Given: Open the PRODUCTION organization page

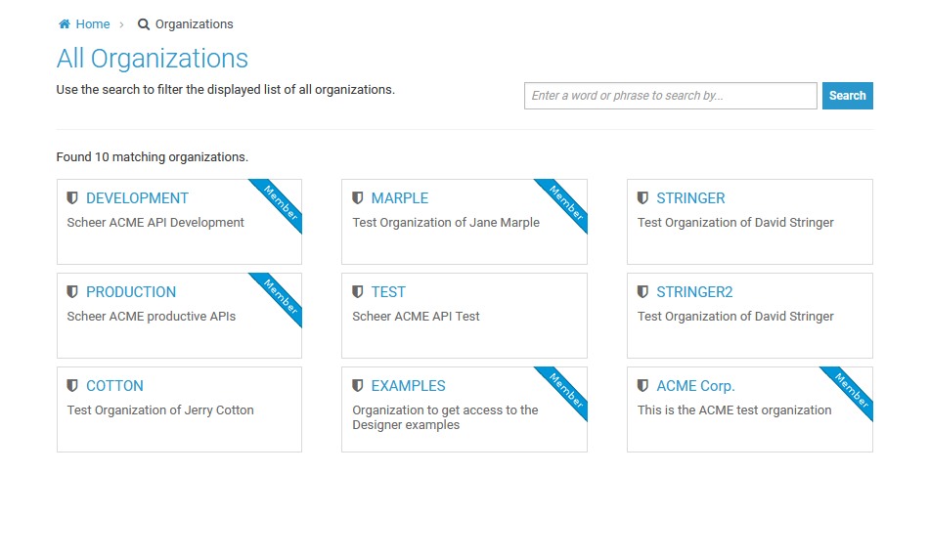Looking at the screenshot, I should point(131,292).
